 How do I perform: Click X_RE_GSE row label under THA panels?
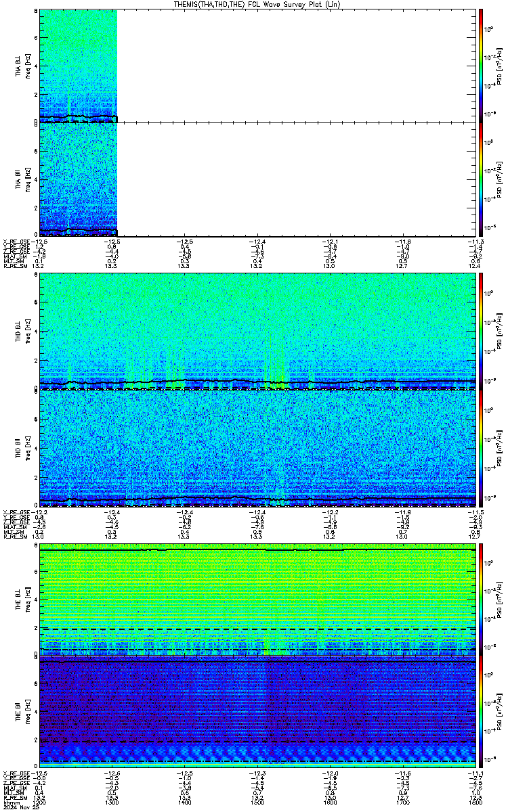point(16,242)
